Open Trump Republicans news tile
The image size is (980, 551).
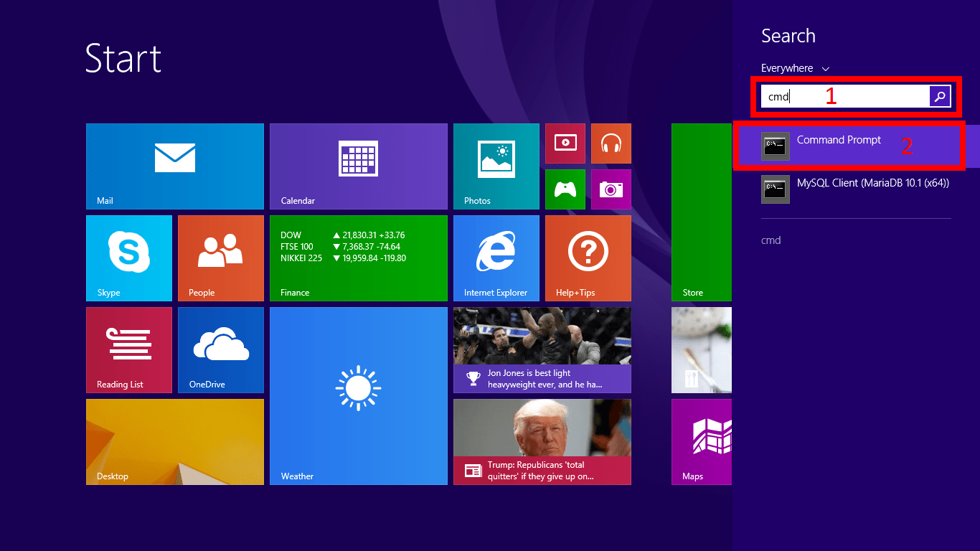(x=542, y=442)
